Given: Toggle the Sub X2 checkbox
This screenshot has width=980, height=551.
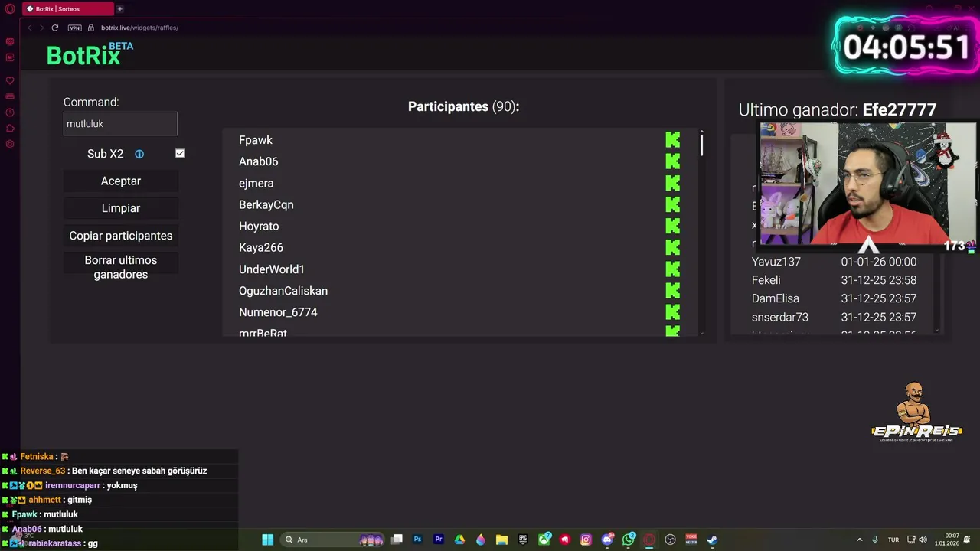Looking at the screenshot, I should pos(180,153).
